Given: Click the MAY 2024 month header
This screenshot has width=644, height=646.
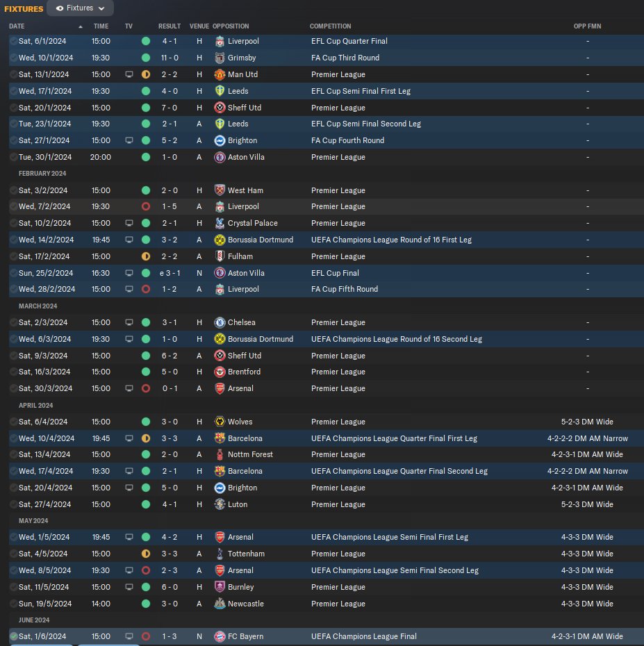Looking at the screenshot, I should click(33, 521).
